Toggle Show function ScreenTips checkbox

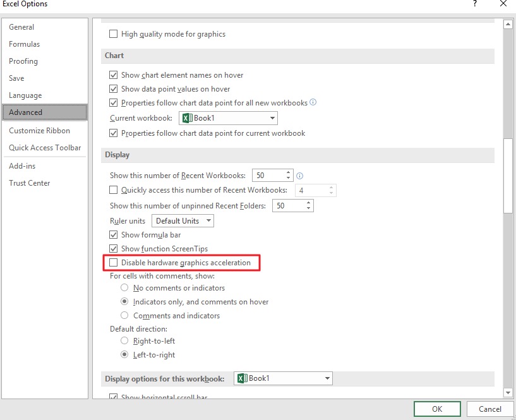[113, 248]
